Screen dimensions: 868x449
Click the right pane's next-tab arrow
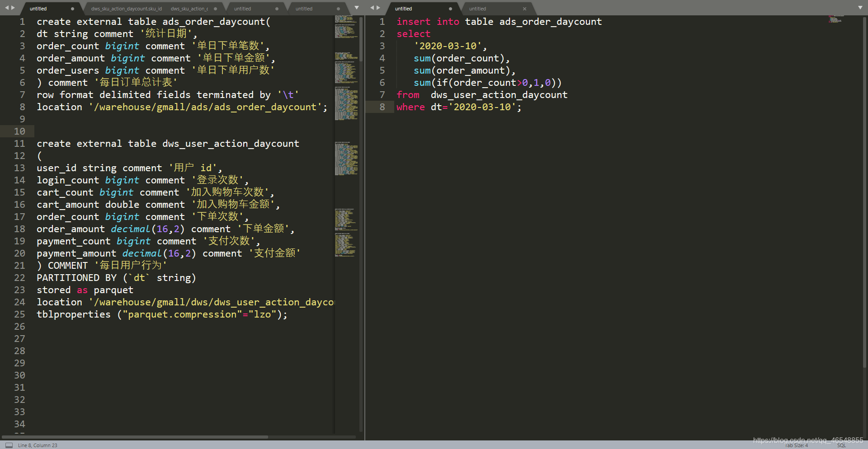pos(378,8)
